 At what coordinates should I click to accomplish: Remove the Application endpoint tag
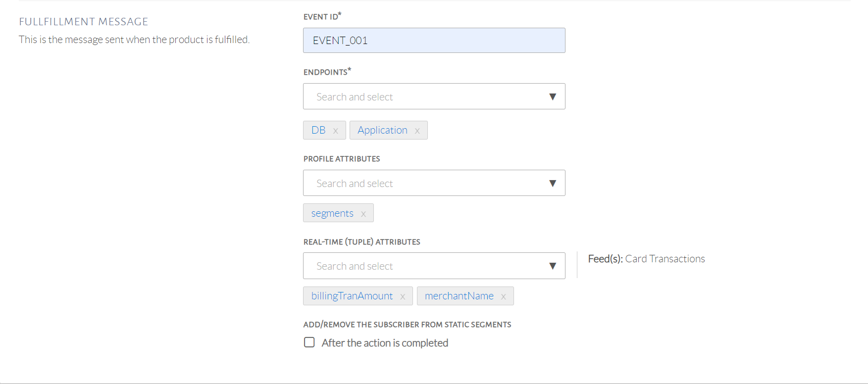417,131
